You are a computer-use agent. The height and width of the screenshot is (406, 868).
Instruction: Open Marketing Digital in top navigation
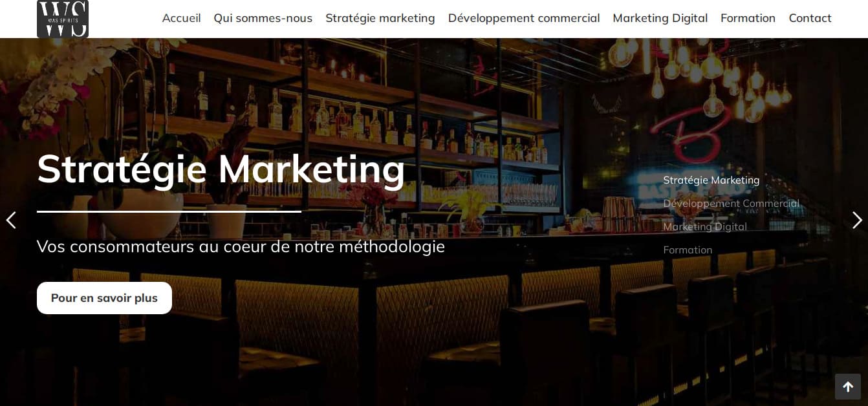pos(660,18)
